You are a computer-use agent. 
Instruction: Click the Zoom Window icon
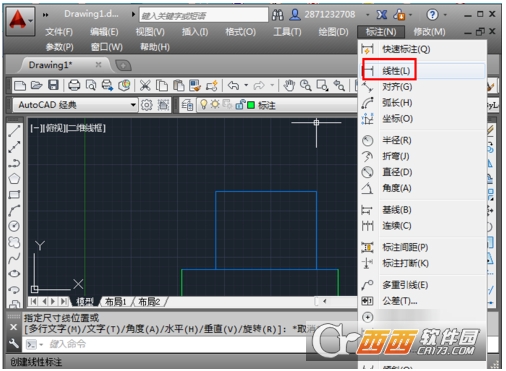point(322,86)
